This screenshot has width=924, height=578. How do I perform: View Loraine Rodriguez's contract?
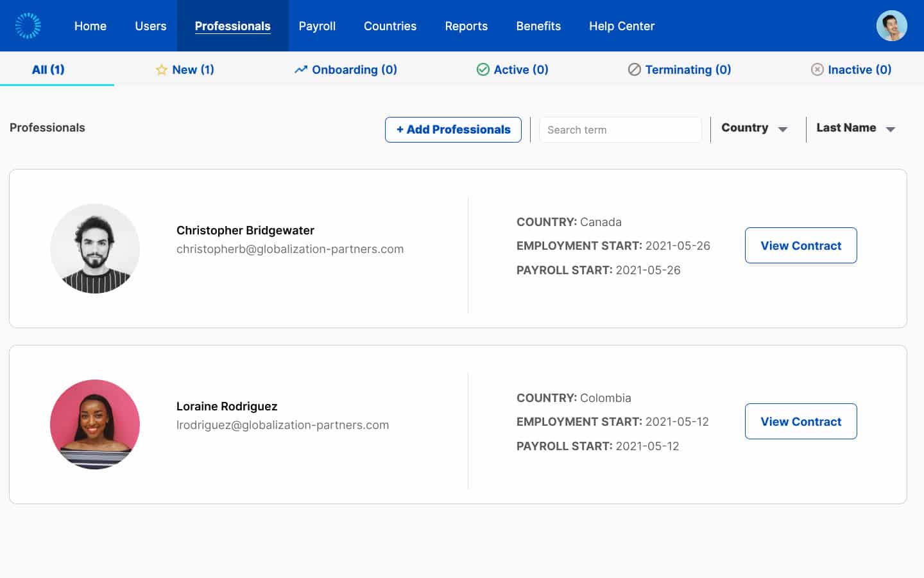click(801, 421)
